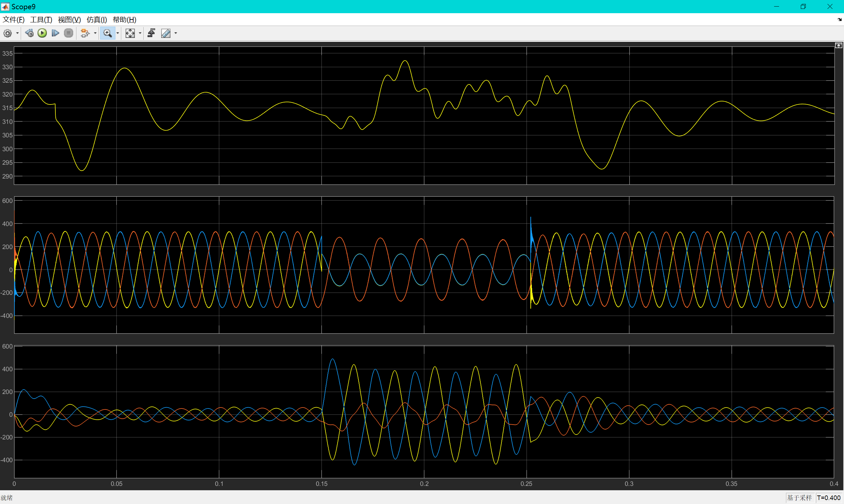Expand the highlight block dropdown arrow
Image resolution: width=844 pixels, height=504 pixels.
tap(95, 33)
